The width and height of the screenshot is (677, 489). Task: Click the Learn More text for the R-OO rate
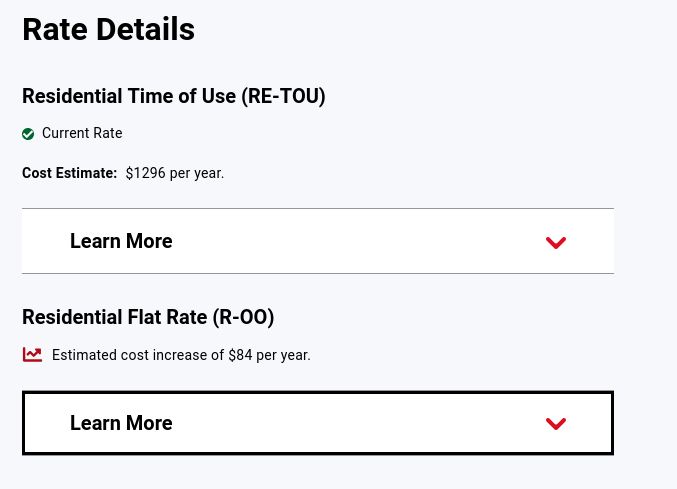coord(121,423)
